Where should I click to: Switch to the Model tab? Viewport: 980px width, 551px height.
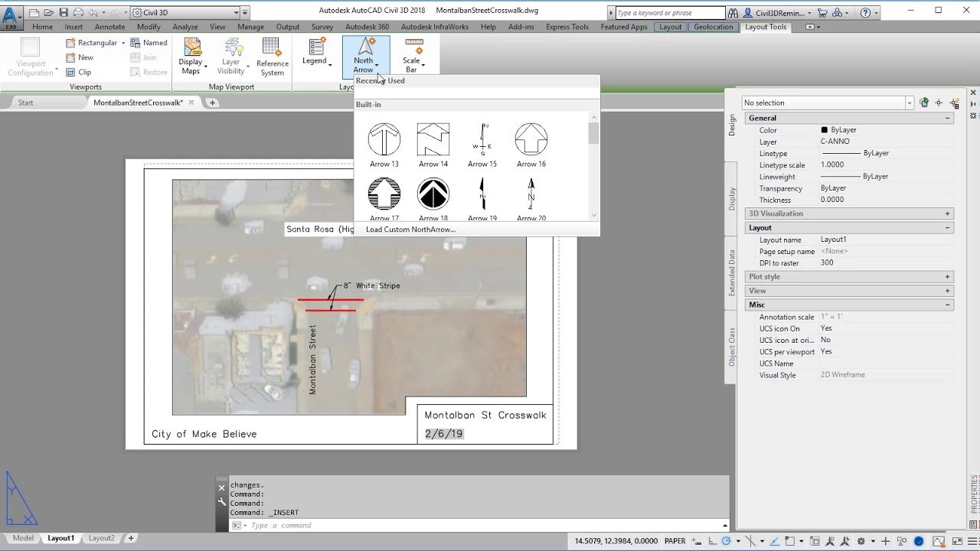pos(23,538)
